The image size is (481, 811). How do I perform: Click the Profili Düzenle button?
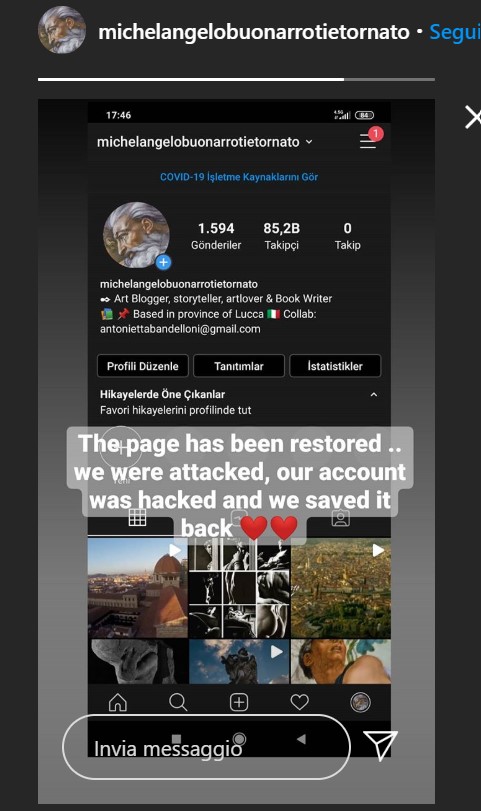(x=143, y=366)
